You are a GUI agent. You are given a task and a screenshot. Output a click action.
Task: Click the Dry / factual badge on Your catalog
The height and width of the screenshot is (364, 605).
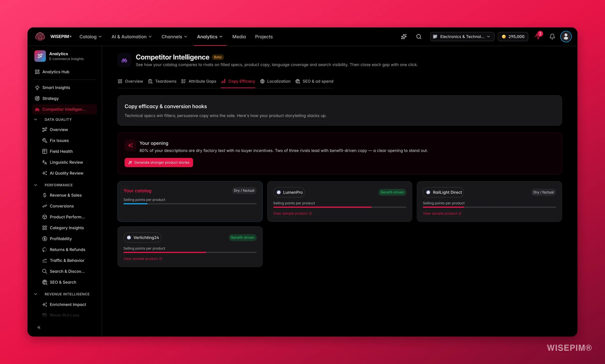[244, 190]
